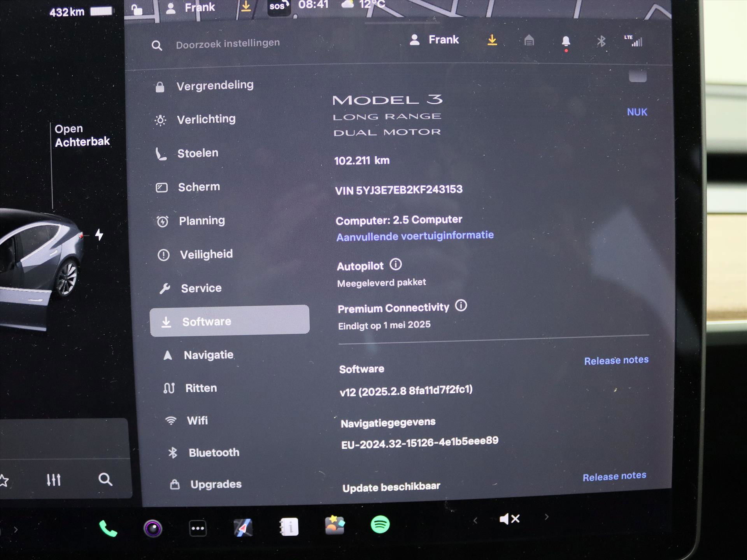Tap Frank profile in top status bar
Screen dimensions: 747x560
(191, 8)
